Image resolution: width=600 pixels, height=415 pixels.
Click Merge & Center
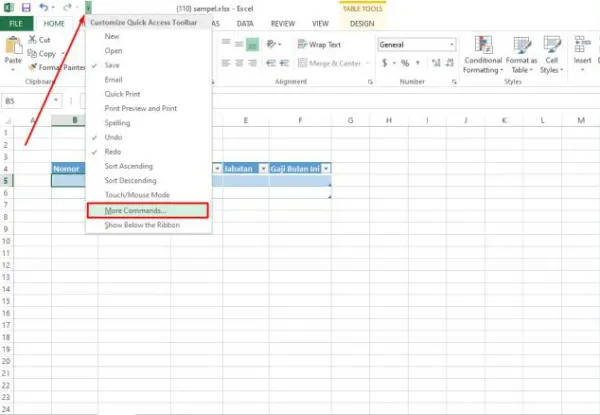329,63
